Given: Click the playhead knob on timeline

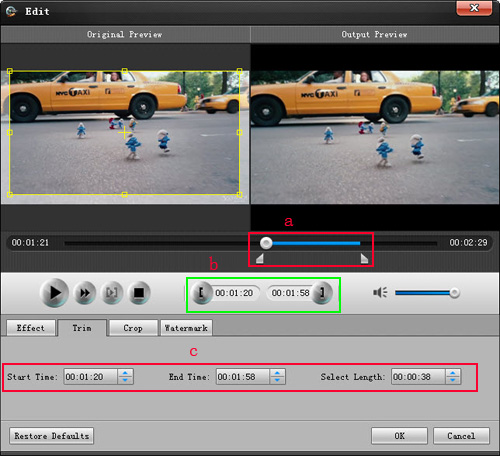Looking at the screenshot, I should click(266, 243).
